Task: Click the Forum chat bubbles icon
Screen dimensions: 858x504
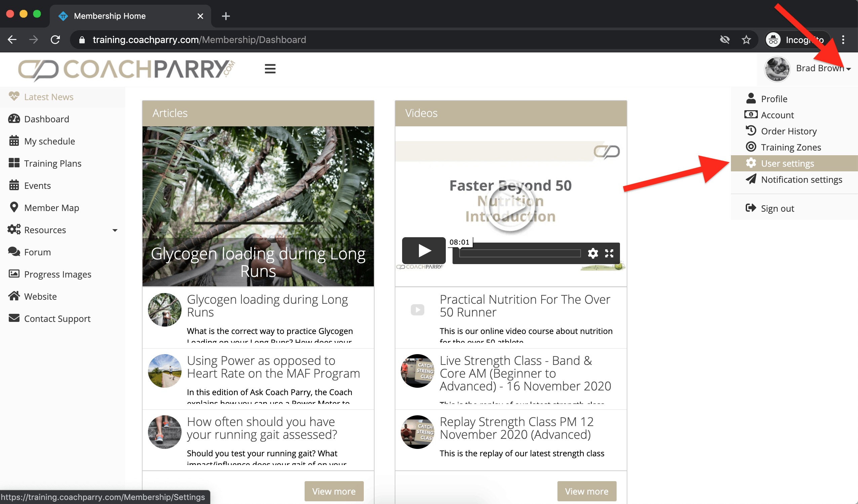Action: (14, 252)
